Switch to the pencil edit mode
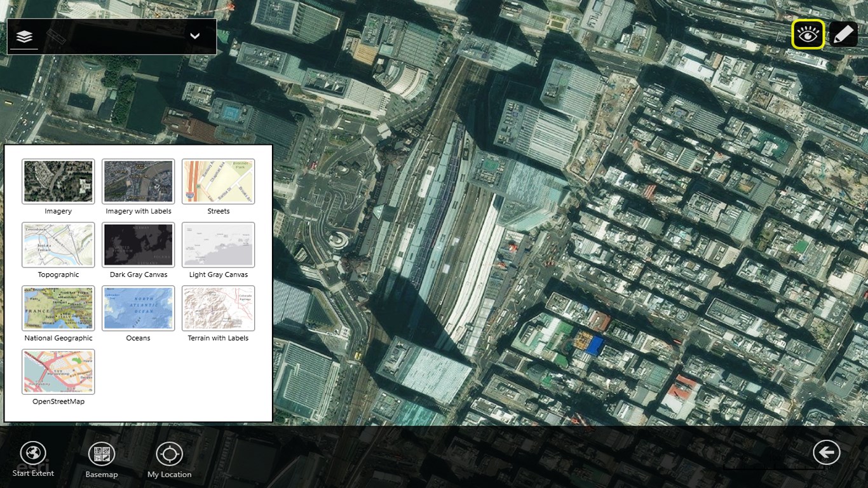 click(843, 34)
